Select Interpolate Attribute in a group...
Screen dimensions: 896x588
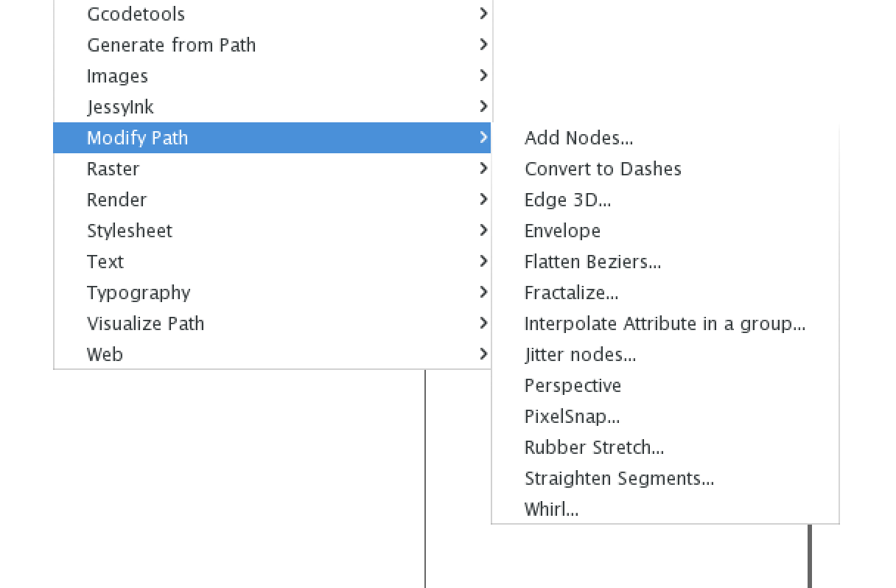click(x=665, y=323)
